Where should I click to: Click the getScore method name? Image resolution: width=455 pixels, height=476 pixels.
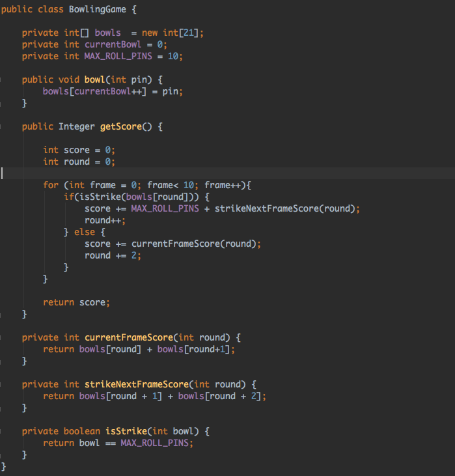(x=121, y=126)
